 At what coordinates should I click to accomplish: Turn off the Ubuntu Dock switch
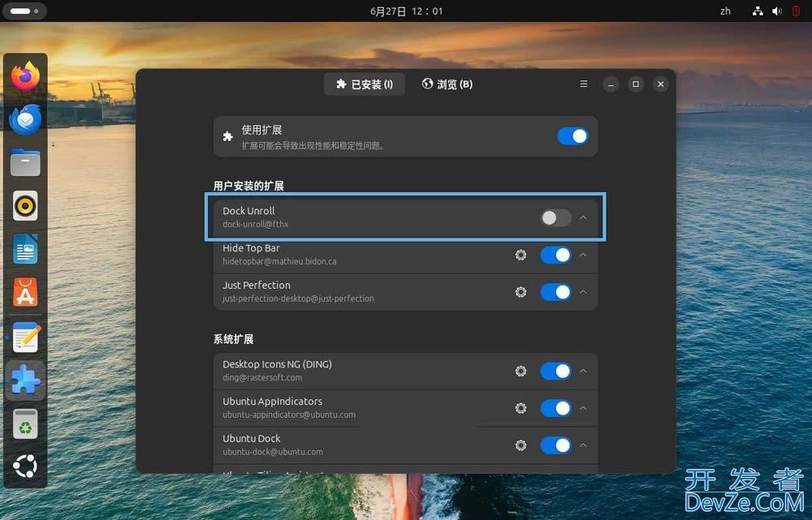[x=555, y=445]
